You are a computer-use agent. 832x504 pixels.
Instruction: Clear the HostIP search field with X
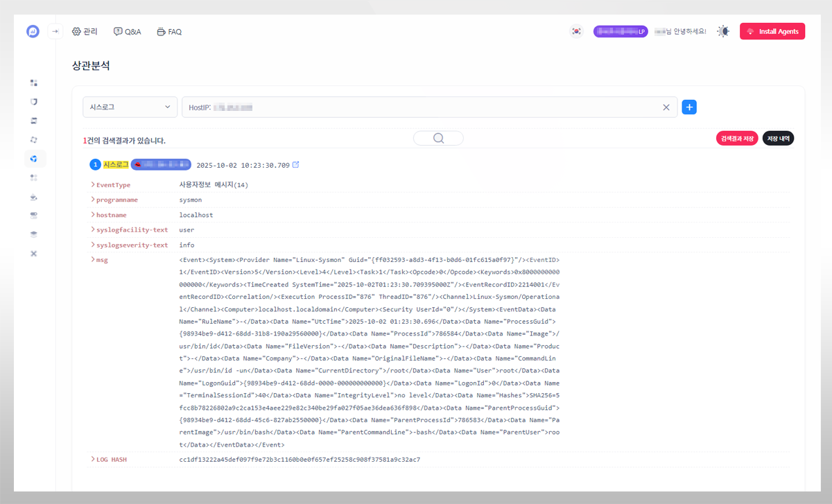tap(666, 107)
